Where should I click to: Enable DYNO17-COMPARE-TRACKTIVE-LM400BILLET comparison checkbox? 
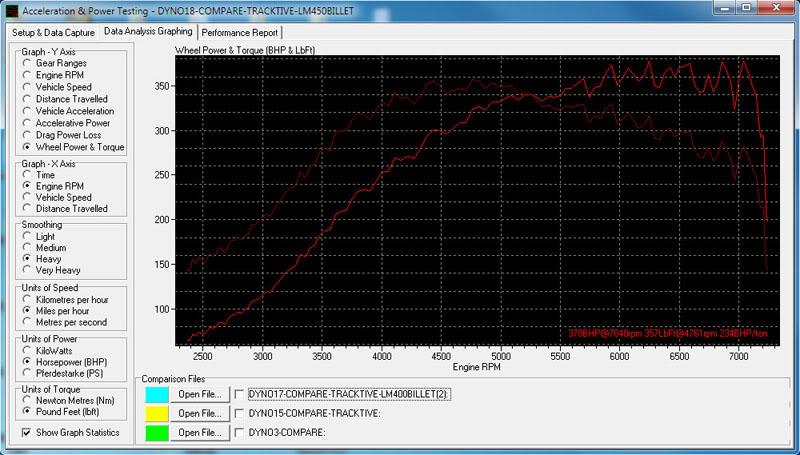coord(239,394)
